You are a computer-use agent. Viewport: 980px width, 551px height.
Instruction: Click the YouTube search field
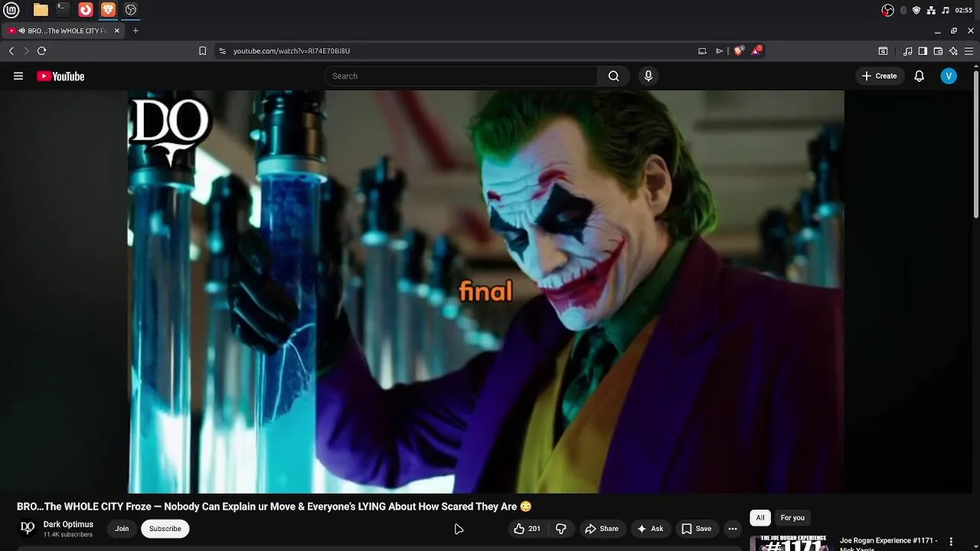point(460,76)
